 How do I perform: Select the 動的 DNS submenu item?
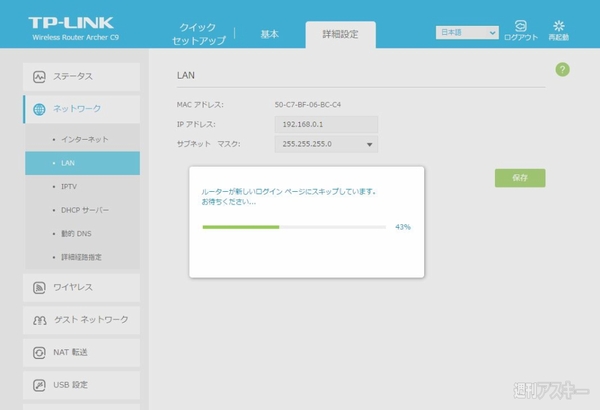[82, 234]
